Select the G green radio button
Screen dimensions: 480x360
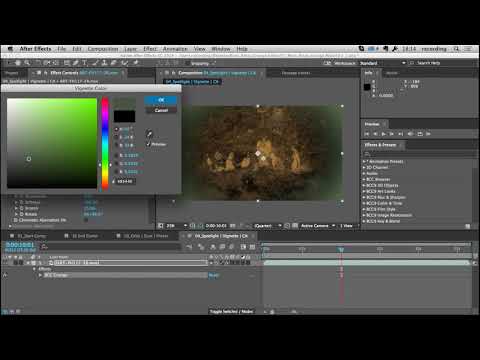coord(116,163)
